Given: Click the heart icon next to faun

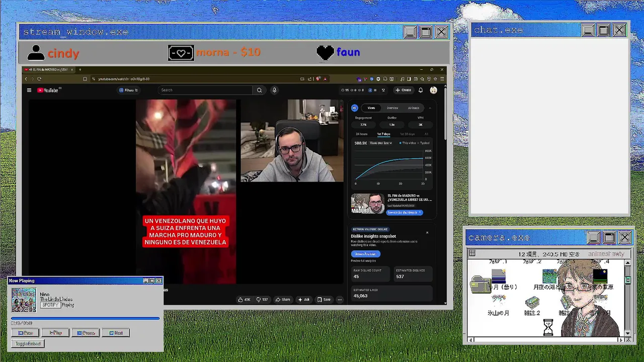Looking at the screenshot, I should click(325, 52).
